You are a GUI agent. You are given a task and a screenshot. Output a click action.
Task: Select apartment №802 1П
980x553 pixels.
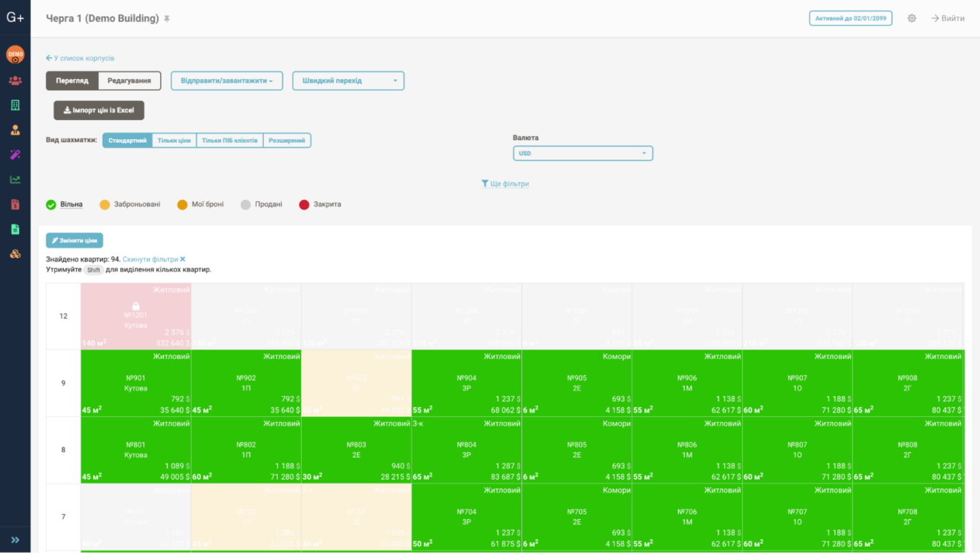pyautogui.click(x=246, y=450)
